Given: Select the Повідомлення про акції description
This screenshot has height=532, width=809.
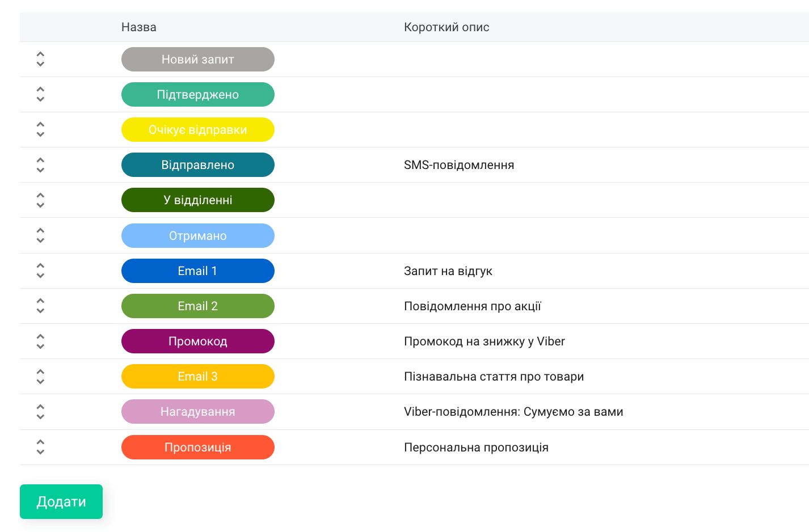Looking at the screenshot, I should pyautogui.click(x=473, y=306).
